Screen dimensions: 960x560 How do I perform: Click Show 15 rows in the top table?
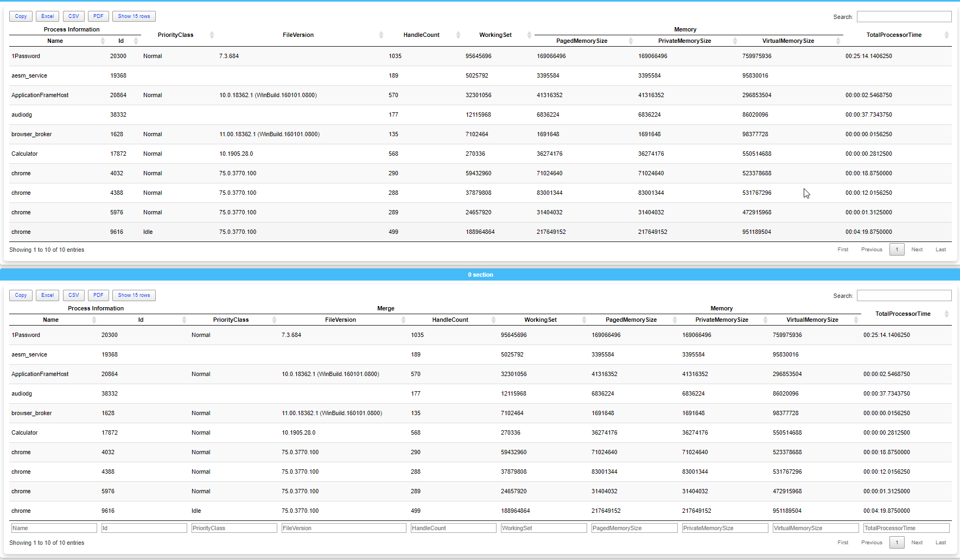pos(133,16)
